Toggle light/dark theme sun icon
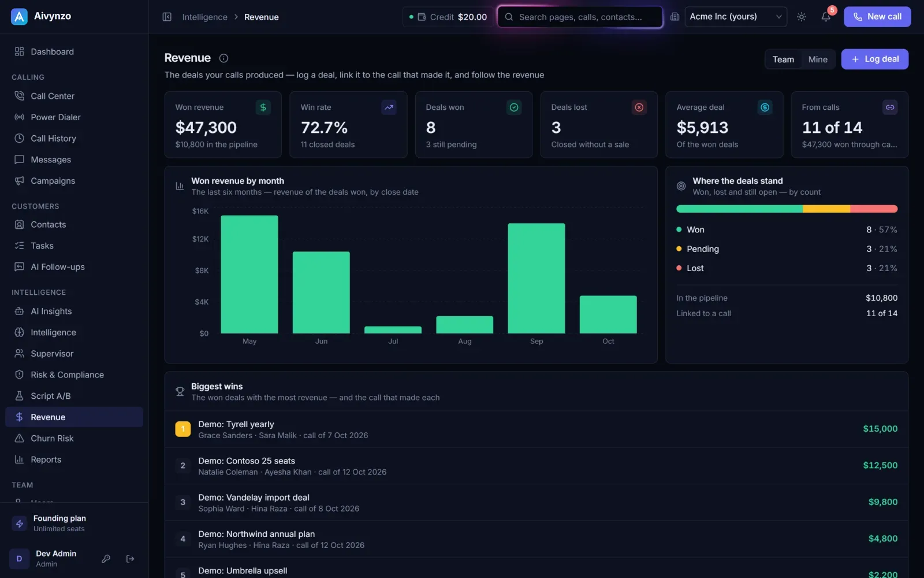The height and width of the screenshot is (578, 924). [802, 17]
